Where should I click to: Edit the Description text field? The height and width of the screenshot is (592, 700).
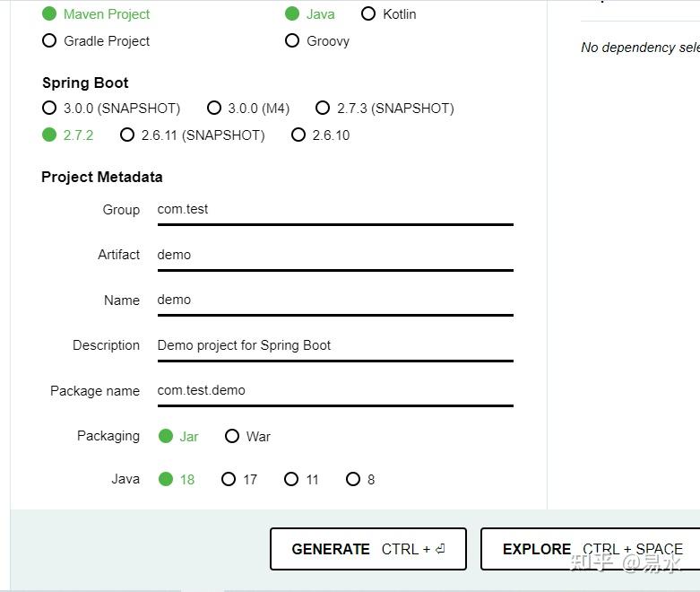(x=334, y=345)
